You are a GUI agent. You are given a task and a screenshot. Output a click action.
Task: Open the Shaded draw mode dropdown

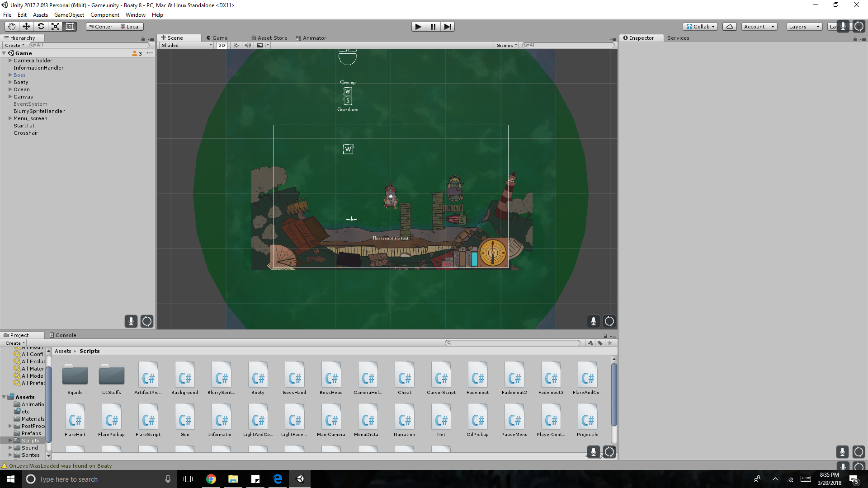[x=186, y=45]
